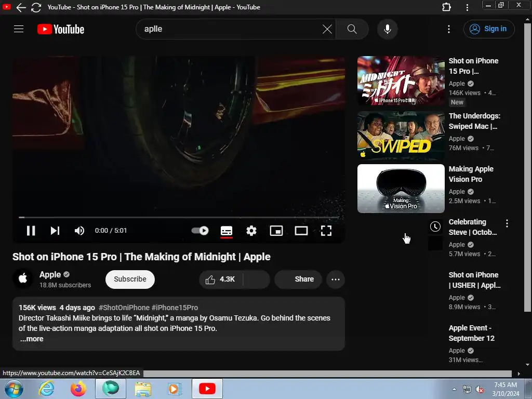The image size is (532, 399).
Task: Like the video with 4.3K likes
Action: [221, 279]
